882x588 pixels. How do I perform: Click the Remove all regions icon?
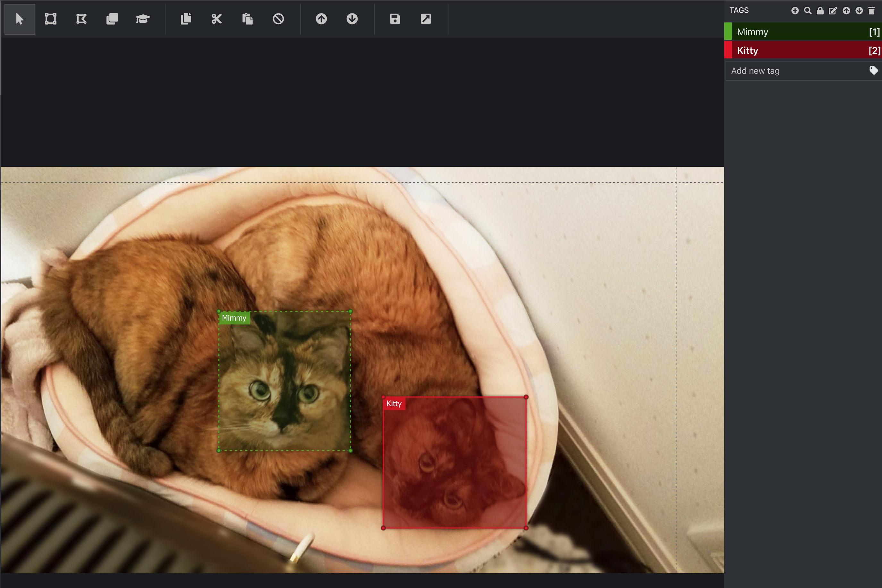tap(278, 19)
